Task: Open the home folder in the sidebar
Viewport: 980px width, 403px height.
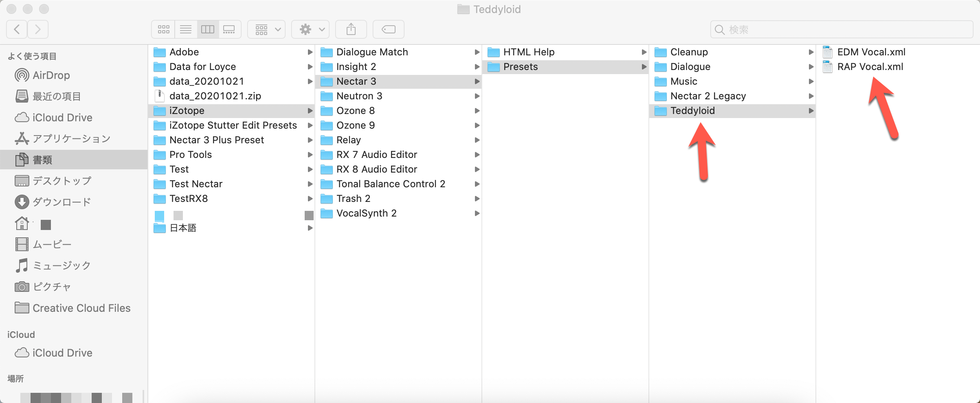Action: (73, 223)
